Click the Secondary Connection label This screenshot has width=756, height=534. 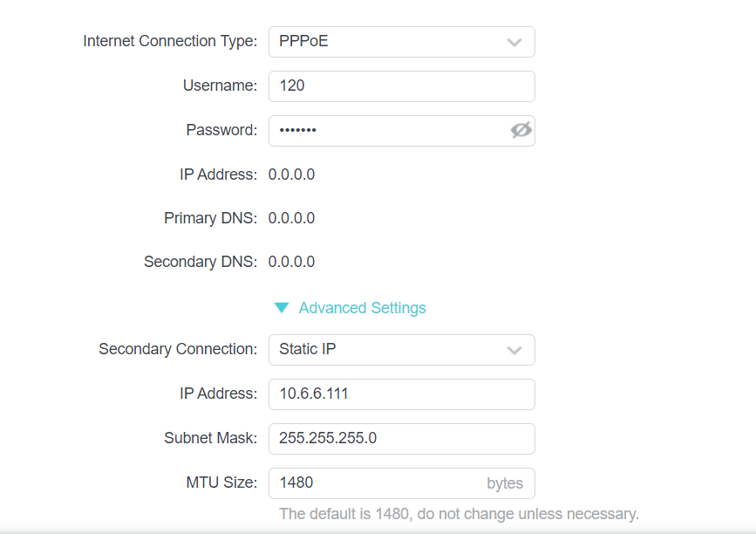(178, 349)
